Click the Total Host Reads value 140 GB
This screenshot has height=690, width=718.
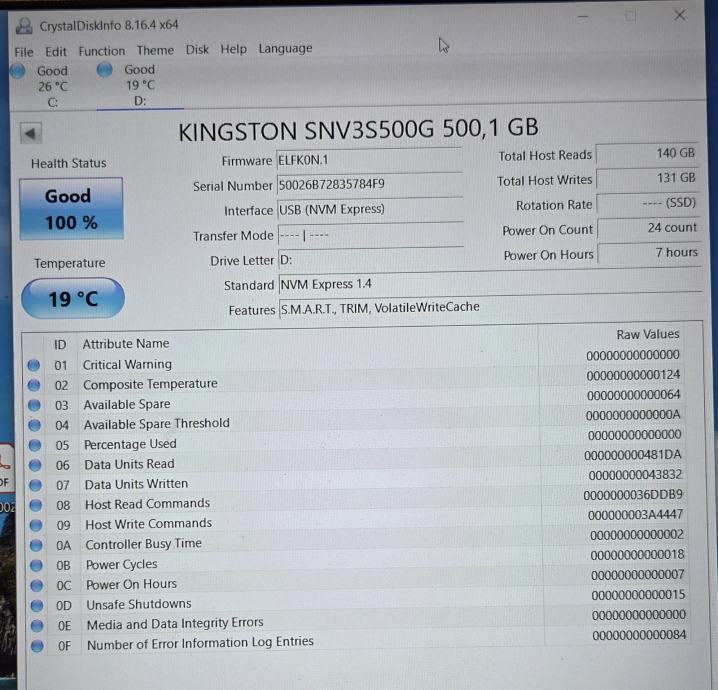coord(647,154)
